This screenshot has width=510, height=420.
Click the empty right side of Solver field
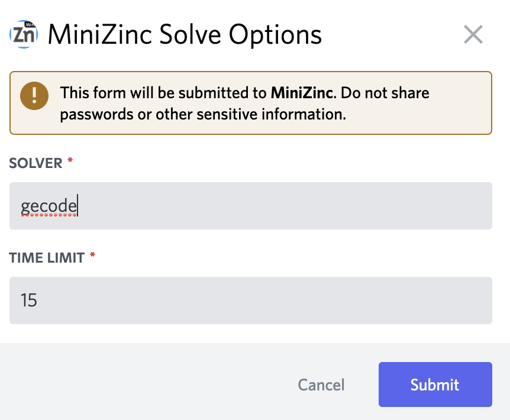coord(385,206)
